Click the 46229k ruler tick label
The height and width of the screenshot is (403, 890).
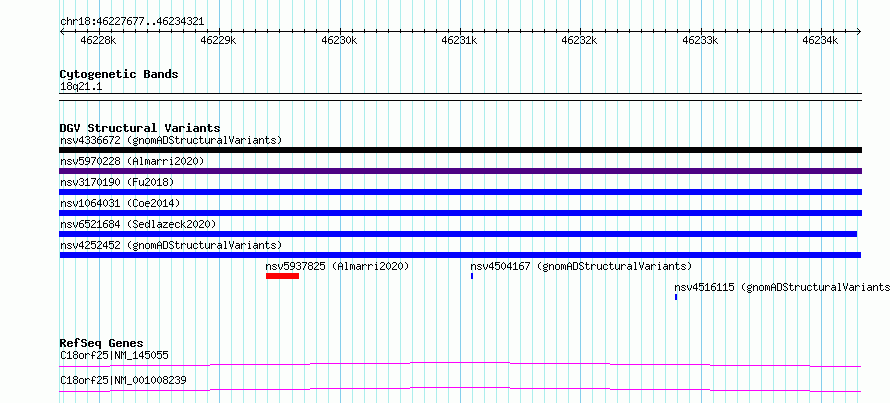pos(219,40)
